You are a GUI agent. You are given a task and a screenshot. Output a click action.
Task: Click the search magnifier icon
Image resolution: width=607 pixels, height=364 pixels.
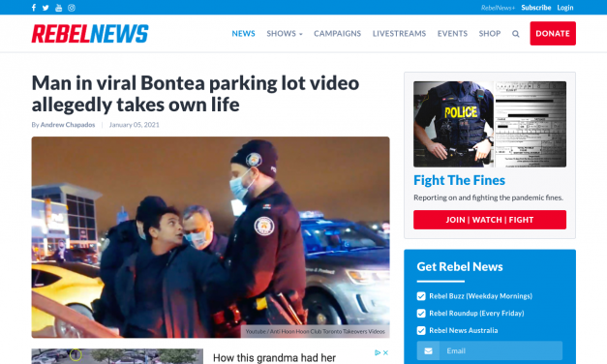516,34
